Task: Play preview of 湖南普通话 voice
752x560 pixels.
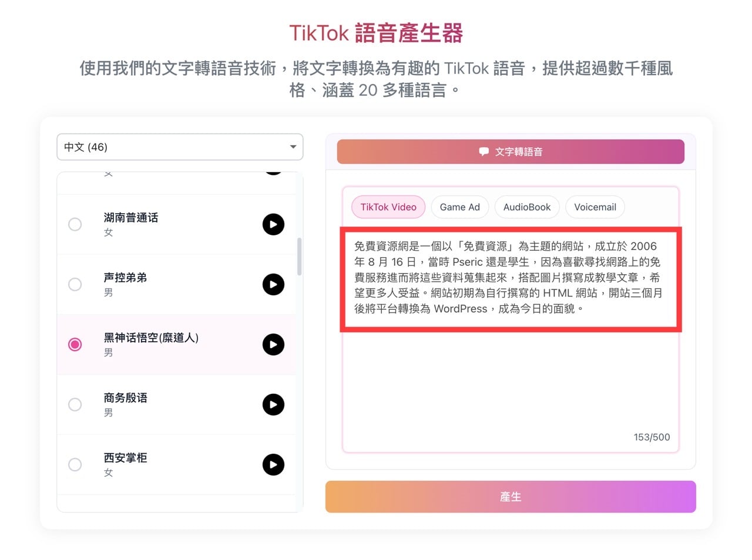Action: tap(273, 224)
